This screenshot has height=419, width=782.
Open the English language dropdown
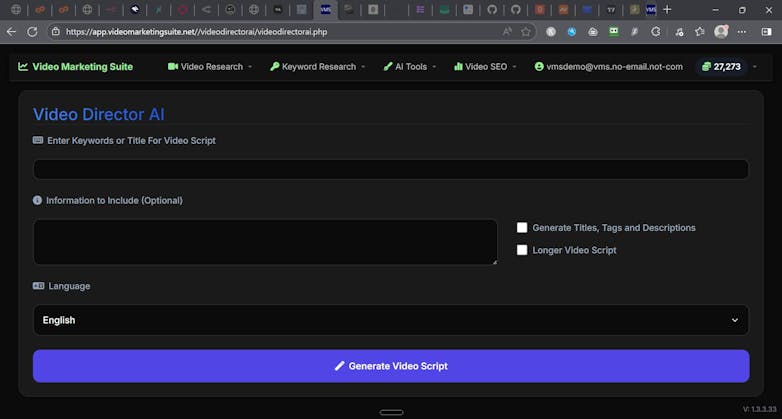(391, 320)
